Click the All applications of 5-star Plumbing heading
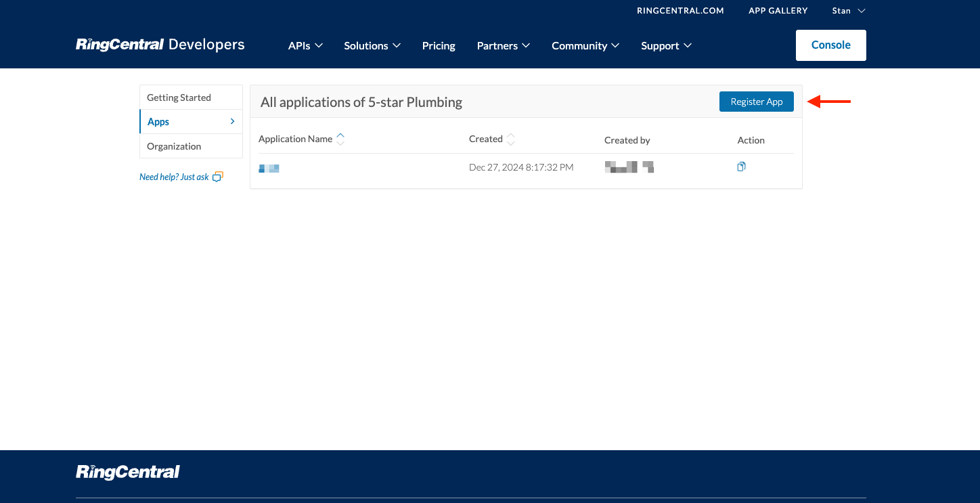The image size is (980, 503). pyautogui.click(x=361, y=102)
